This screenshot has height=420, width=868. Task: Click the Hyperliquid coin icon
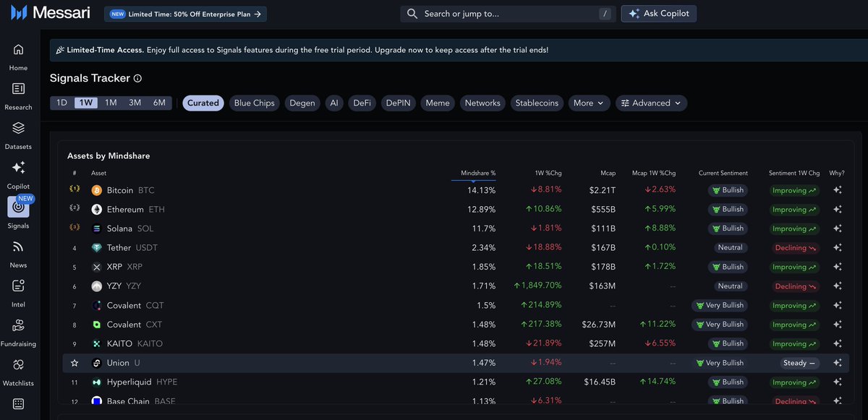pos(97,382)
